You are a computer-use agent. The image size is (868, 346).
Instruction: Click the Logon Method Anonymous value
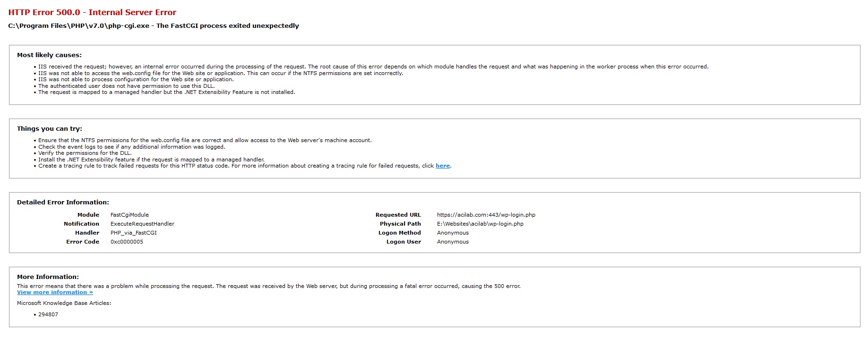(453, 233)
